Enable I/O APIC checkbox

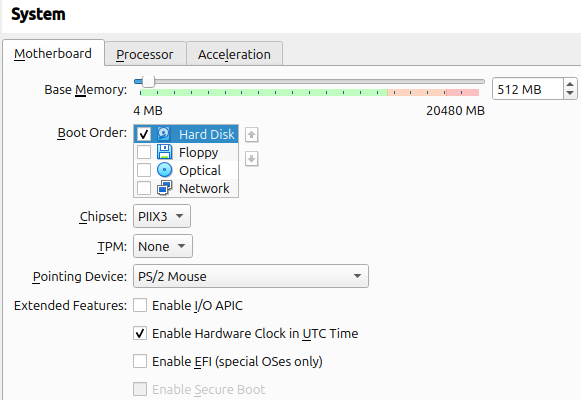pos(140,306)
